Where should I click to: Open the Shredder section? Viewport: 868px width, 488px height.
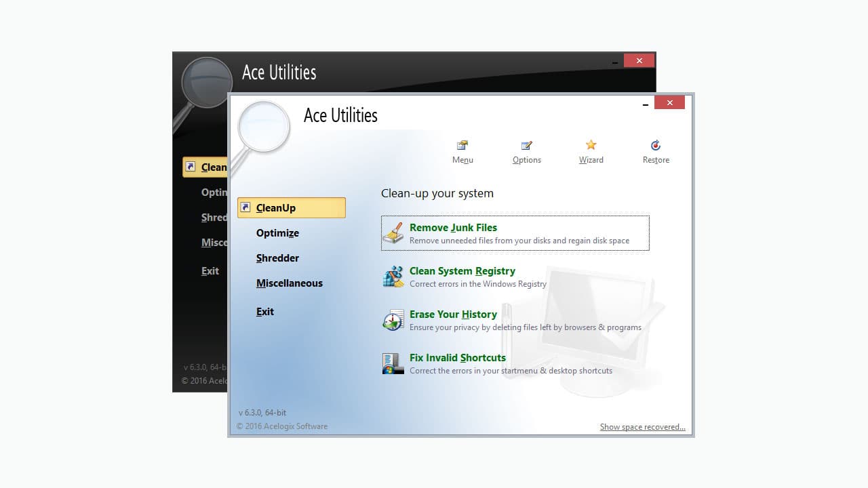[277, 258]
